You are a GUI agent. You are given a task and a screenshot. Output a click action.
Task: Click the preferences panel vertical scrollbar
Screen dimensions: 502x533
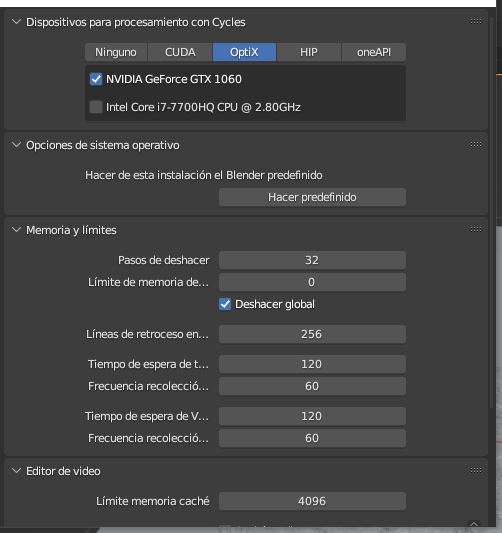[x=492, y=211]
